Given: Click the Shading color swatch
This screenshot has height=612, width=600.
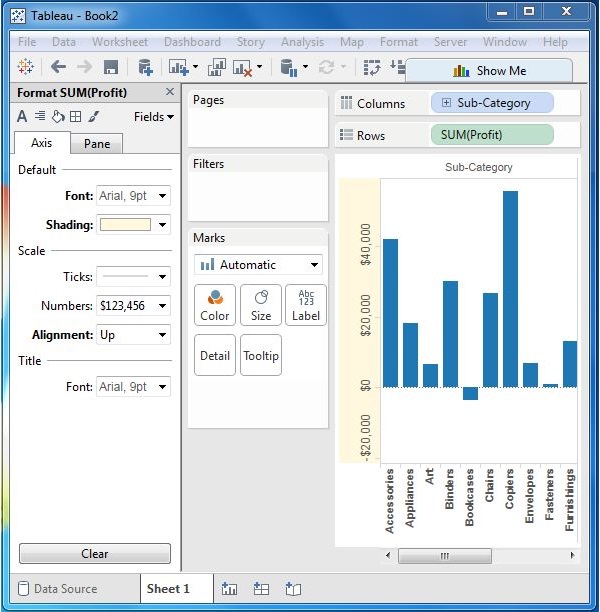Looking at the screenshot, I should (x=125, y=225).
